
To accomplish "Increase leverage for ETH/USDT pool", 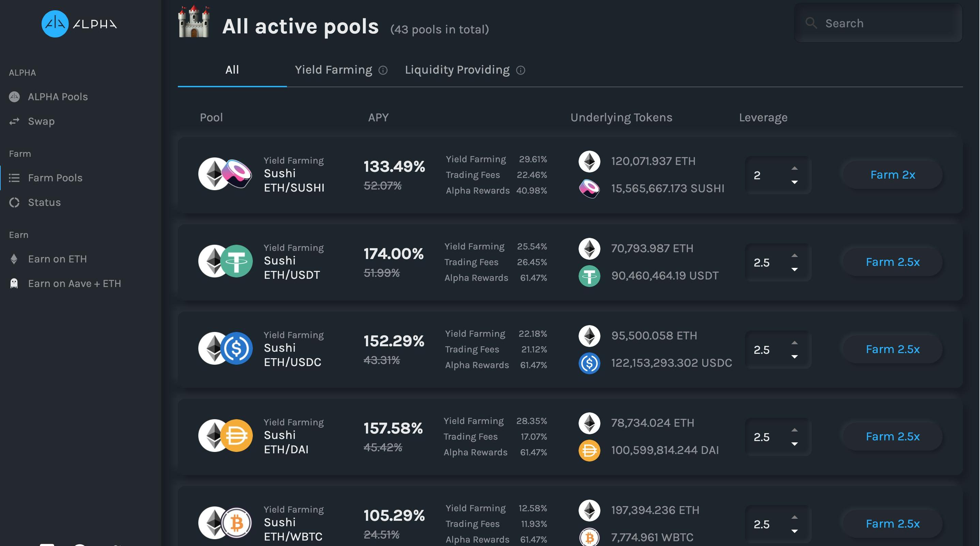I will pyautogui.click(x=794, y=255).
